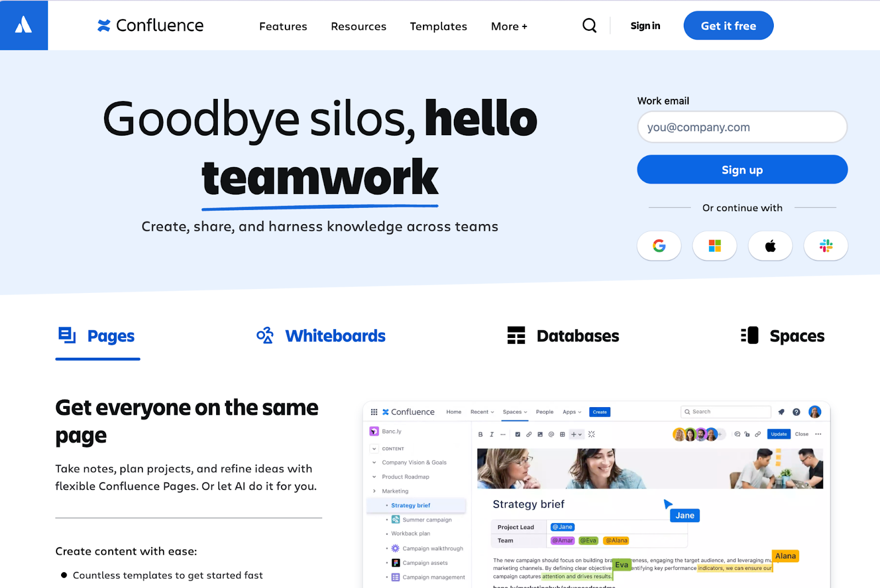Click the text formatting ellipsis next to Italic
The height and width of the screenshot is (588, 880).
pos(503,434)
